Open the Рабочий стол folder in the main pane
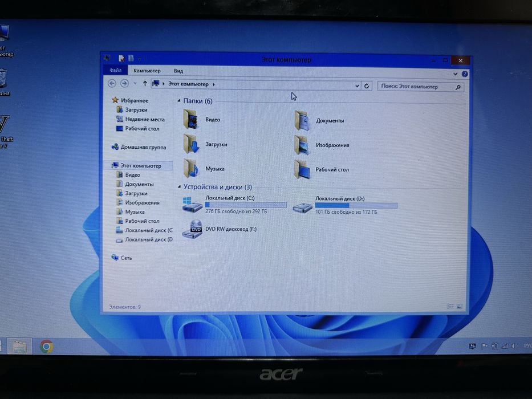Screen dimensions: 532x399 (321, 169)
